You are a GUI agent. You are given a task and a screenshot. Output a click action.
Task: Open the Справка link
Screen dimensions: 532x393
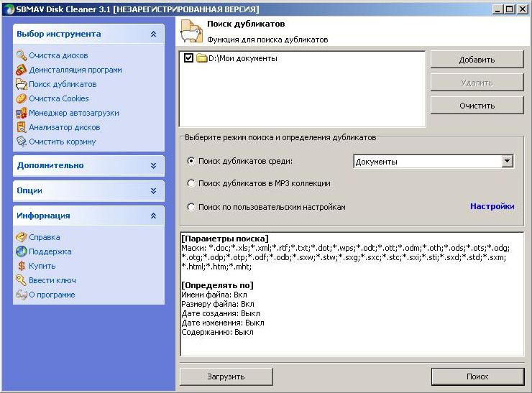coord(45,237)
